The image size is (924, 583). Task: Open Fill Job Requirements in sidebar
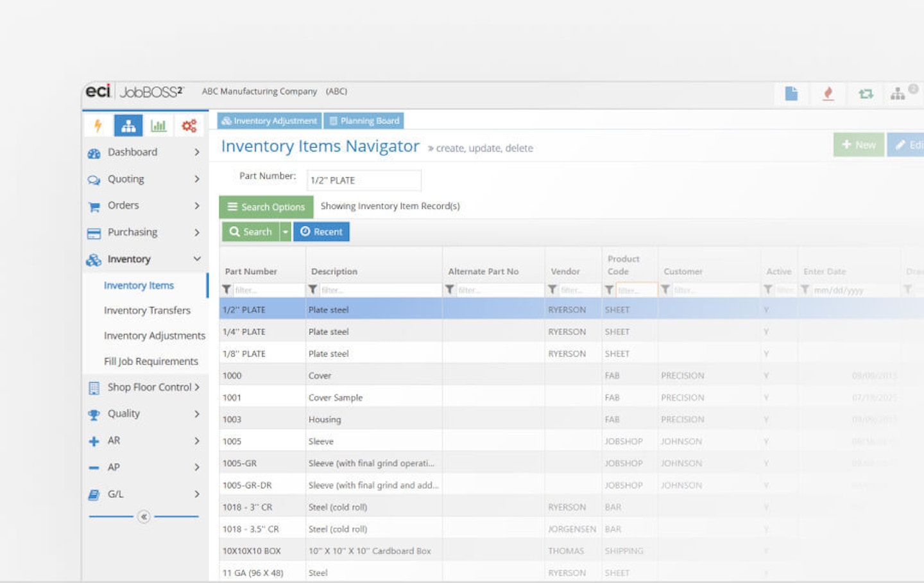151,361
